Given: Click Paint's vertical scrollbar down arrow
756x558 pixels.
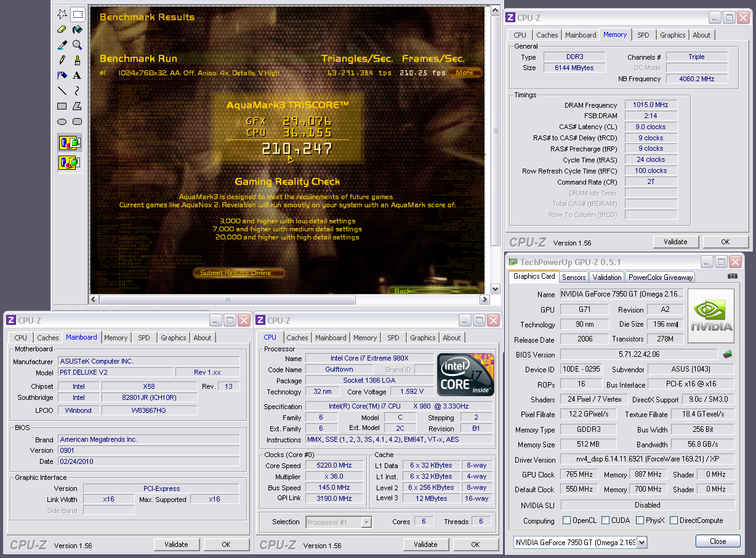Looking at the screenshot, I should [496, 289].
